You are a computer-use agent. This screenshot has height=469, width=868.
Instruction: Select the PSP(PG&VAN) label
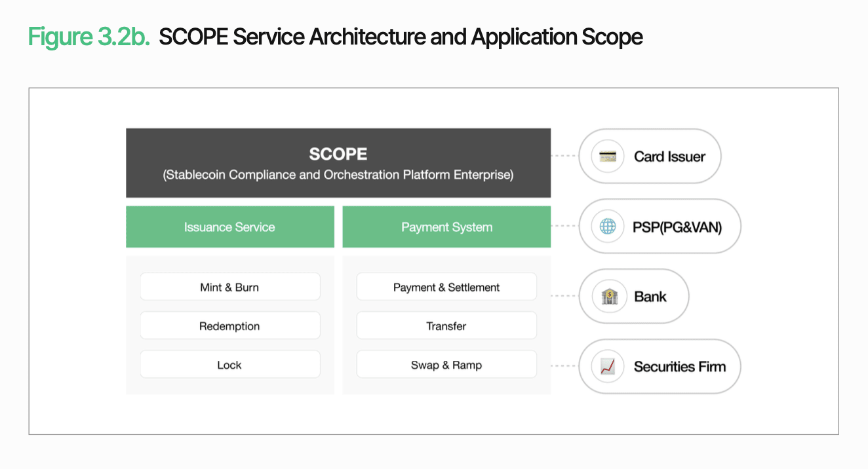tap(677, 227)
